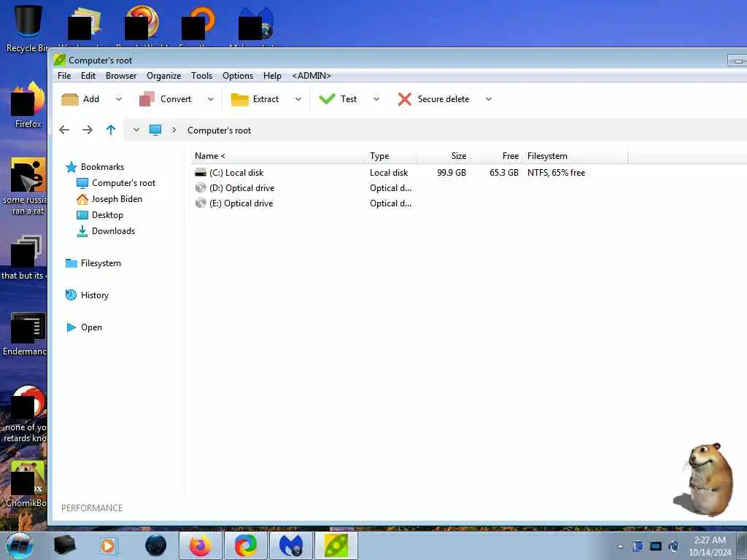Image resolution: width=747 pixels, height=560 pixels.
Task: Open the navigation history dropdown chevron
Action: 136,130
